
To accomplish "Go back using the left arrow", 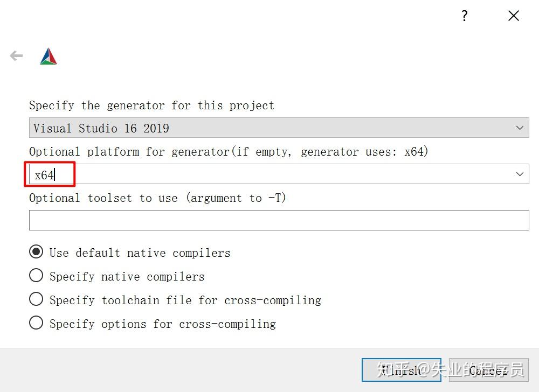I will [16, 56].
